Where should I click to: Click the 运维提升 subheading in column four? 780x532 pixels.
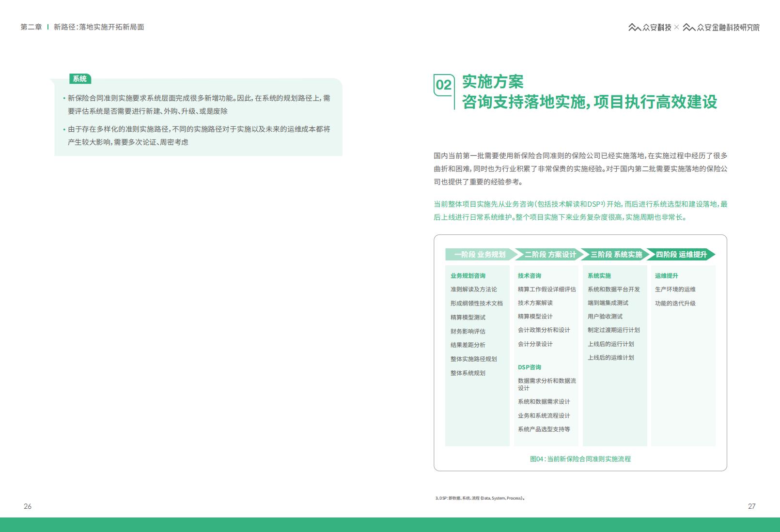[x=667, y=276]
